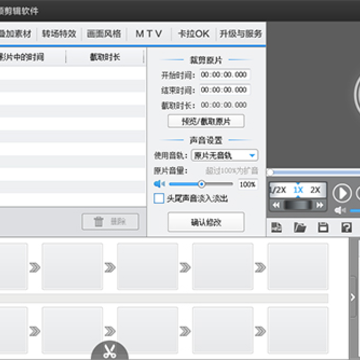Click the blue preview volume slider beside the speaker
The image size is (360, 360).
click(355, 210)
